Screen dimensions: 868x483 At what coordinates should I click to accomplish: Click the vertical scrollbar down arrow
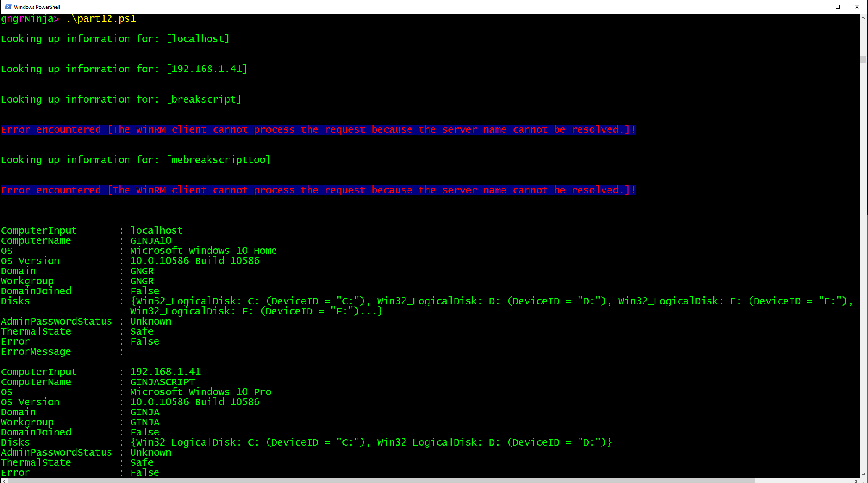[863, 474]
